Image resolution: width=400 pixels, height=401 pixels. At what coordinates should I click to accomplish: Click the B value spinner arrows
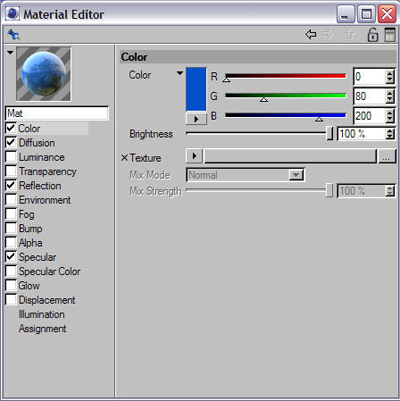point(390,116)
